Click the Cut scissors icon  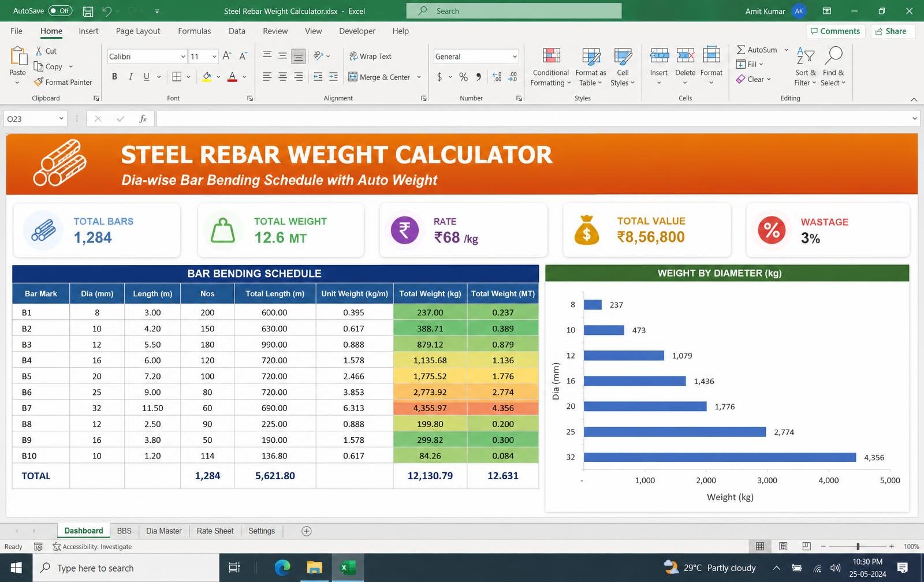(39, 51)
